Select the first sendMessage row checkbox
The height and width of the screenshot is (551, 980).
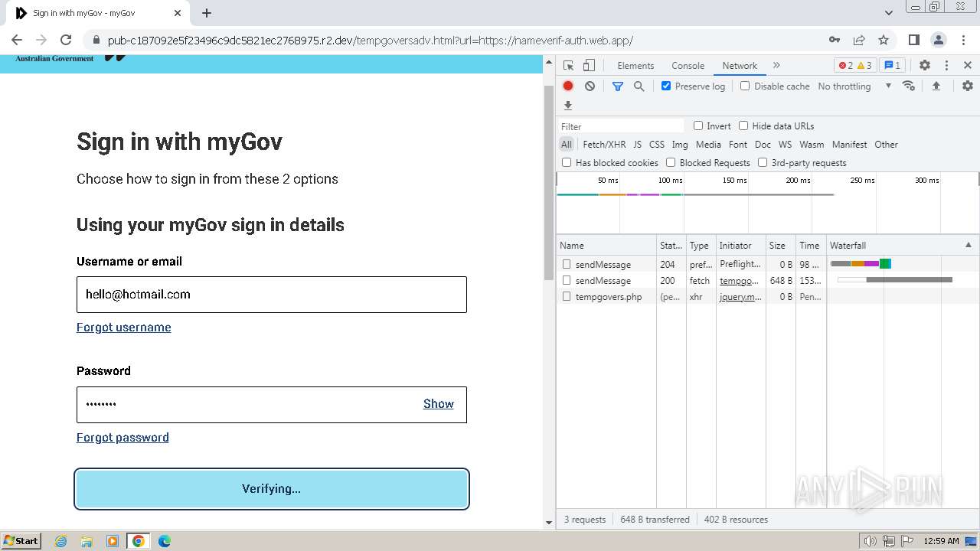(x=567, y=264)
